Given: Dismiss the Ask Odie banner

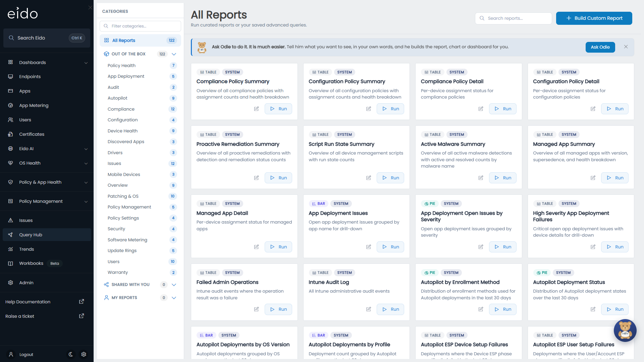Looking at the screenshot, I should tap(626, 47).
